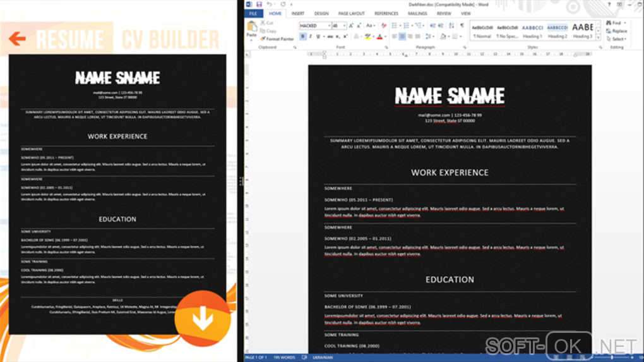644x362 pixels.
Task: Expand the Styles gallery More arrow
Action: [598, 38]
